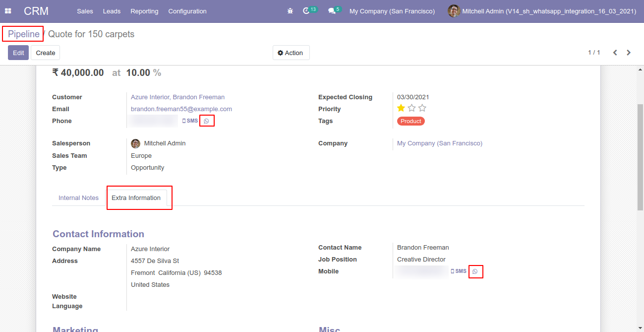Click the Product tag
Screen dimensions: 644x332
pyautogui.click(x=411, y=121)
